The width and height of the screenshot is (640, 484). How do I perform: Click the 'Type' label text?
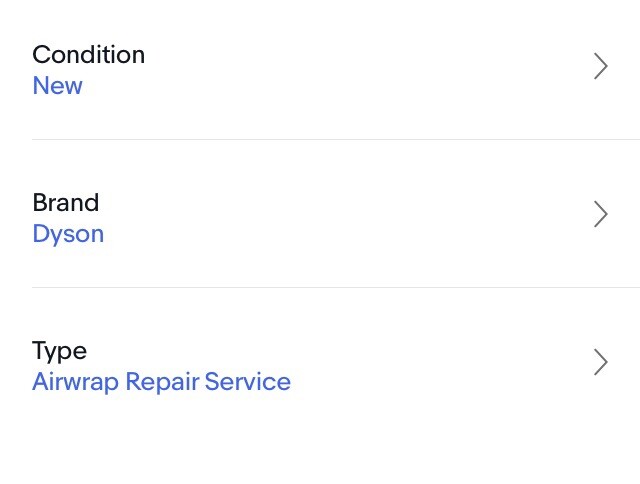(59, 351)
